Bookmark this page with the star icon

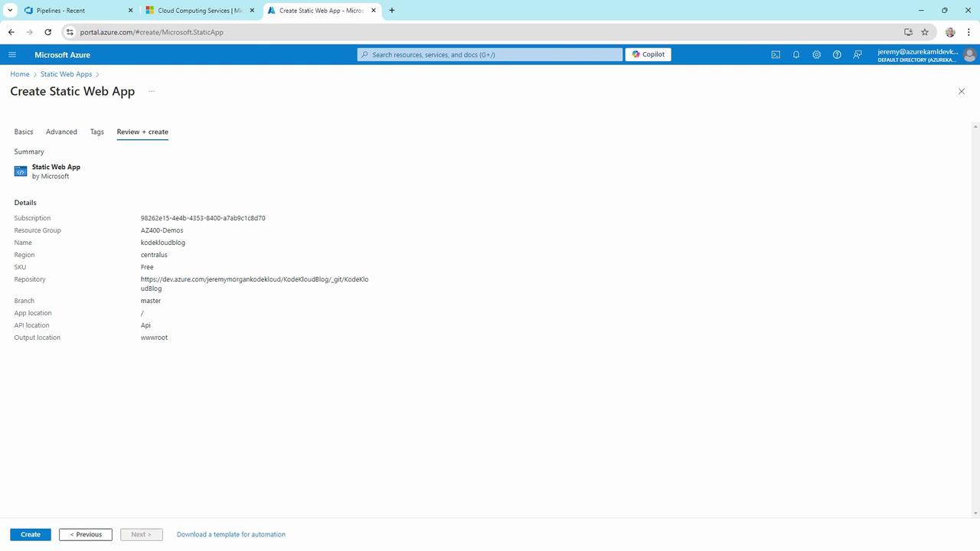(925, 32)
